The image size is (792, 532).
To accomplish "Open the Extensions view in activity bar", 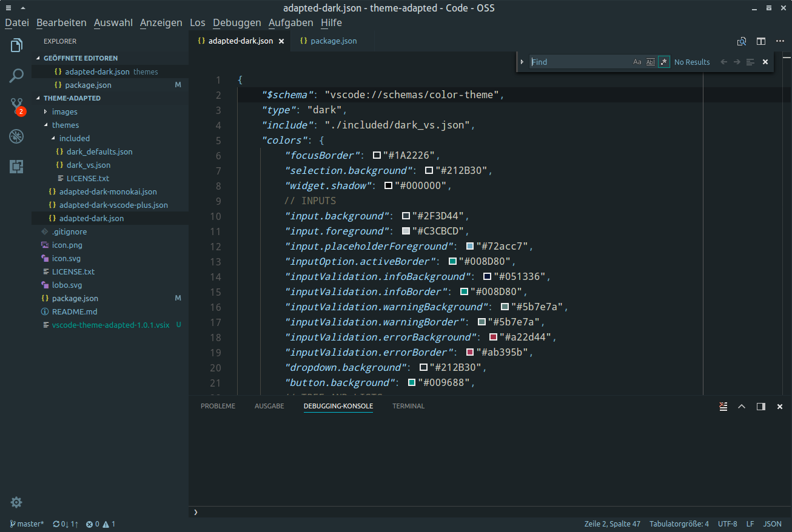I will coord(16,167).
